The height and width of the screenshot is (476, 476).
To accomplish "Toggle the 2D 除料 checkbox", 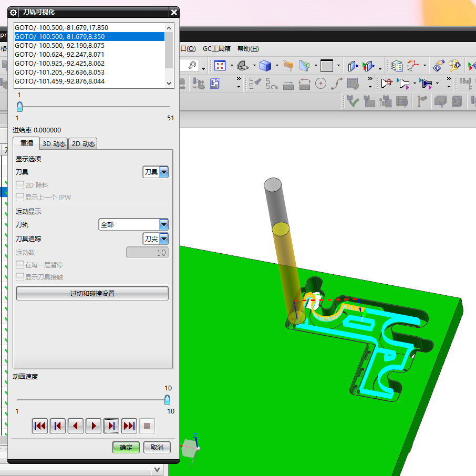I will [x=20, y=185].
